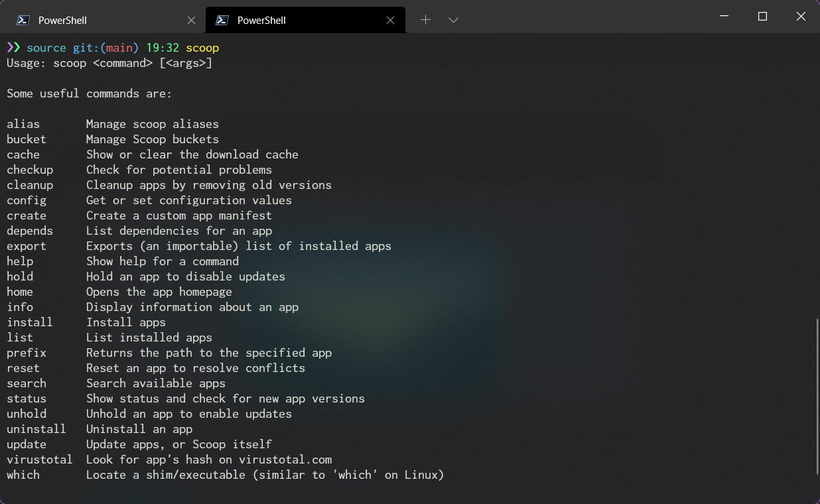Maximize the terminal window

(763, 17)
